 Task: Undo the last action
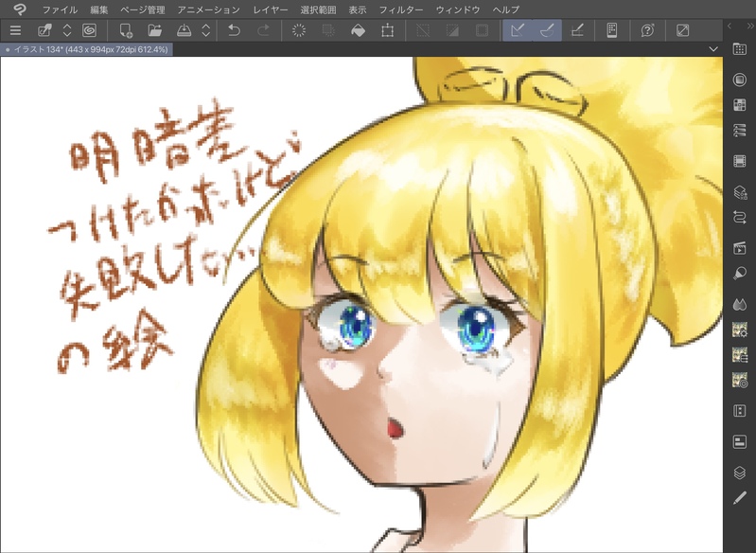coord(234,30)
